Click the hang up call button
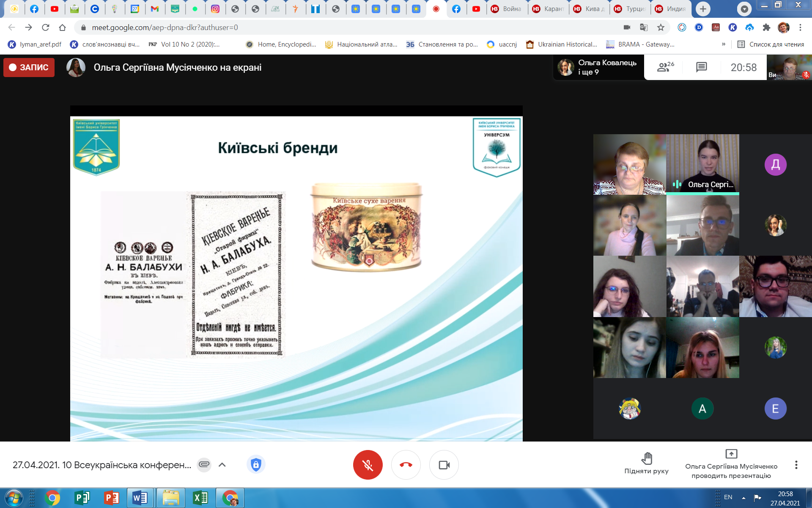This screenshot has width=812, height=508. pyautogui.click(x=406, y=465)
